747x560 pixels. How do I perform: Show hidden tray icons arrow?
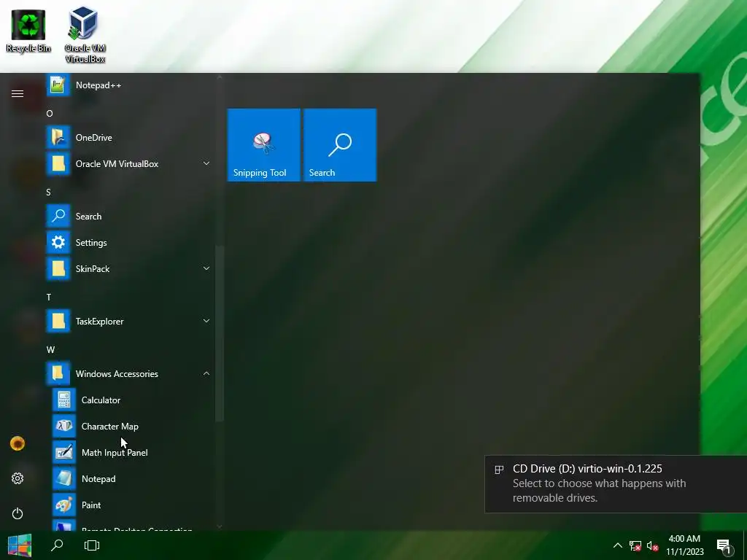pyautogui.click(x=617, y=545)
